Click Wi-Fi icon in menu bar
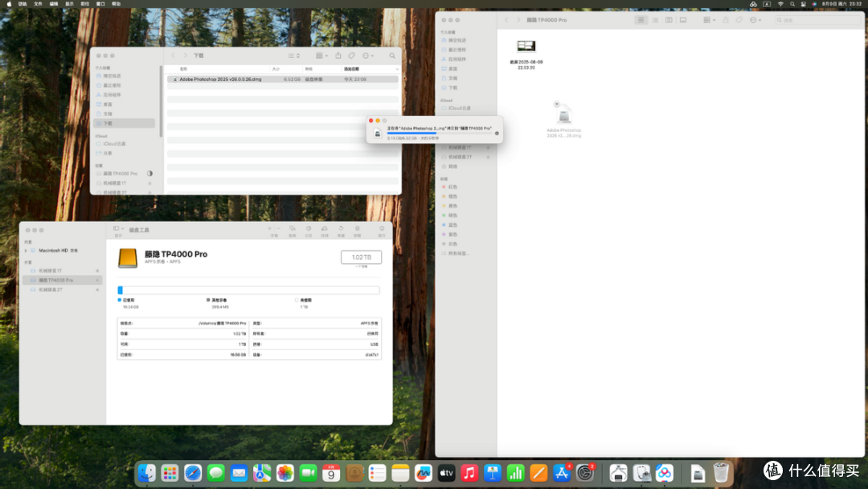Screen dimensions: 868x489 coord(780,4)
